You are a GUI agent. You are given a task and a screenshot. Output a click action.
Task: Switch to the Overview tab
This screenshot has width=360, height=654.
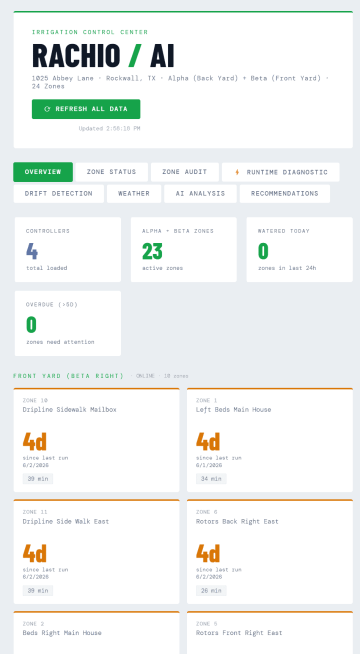click(43, 172)
